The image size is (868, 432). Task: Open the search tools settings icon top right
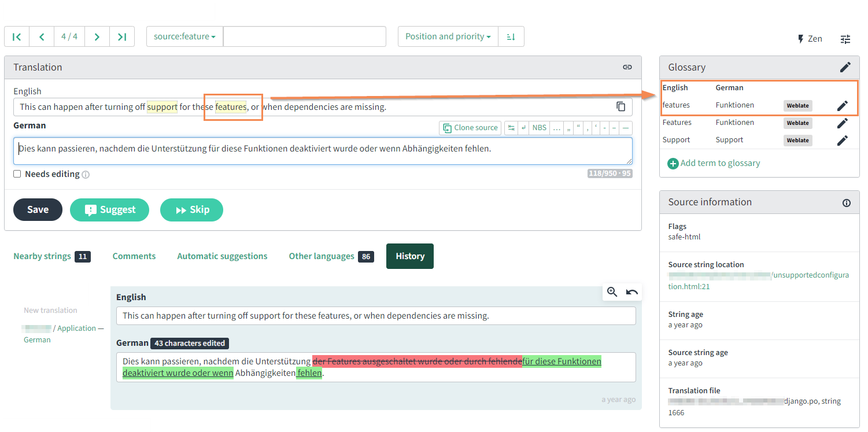[x=845, y=39]
